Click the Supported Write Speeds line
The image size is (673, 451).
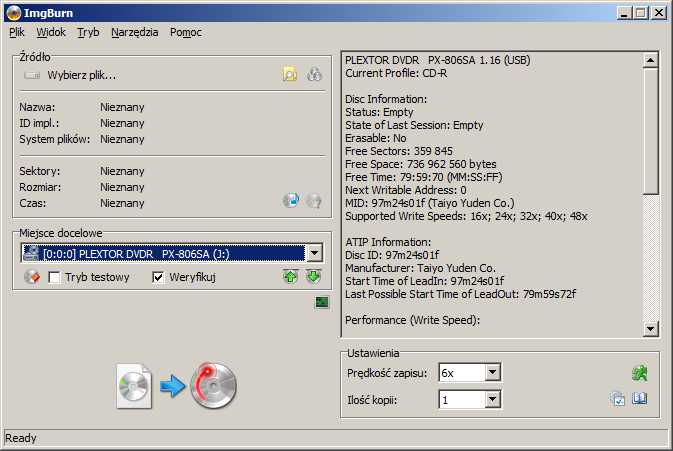466,216
